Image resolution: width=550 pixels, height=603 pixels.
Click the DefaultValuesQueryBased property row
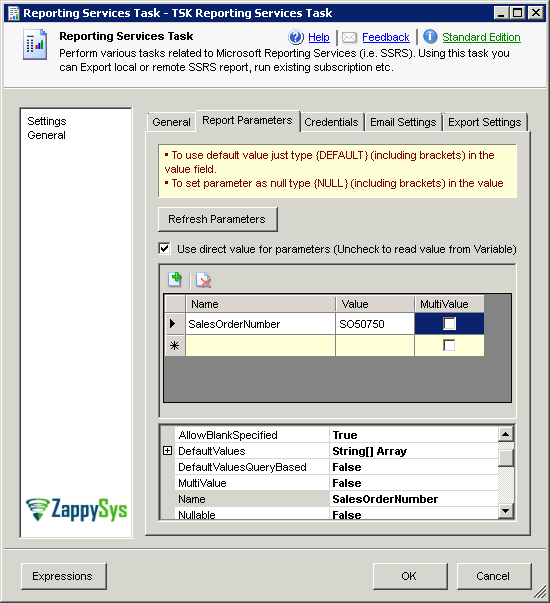tap(337, 467)
